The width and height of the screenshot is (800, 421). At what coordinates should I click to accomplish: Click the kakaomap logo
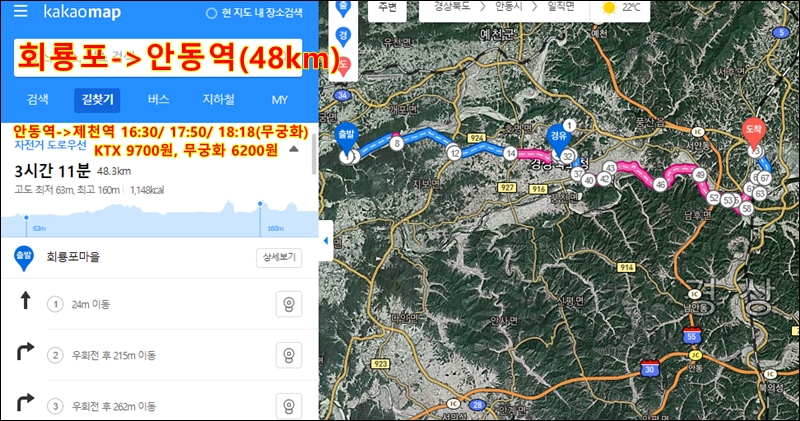click(x=82, y=12)
